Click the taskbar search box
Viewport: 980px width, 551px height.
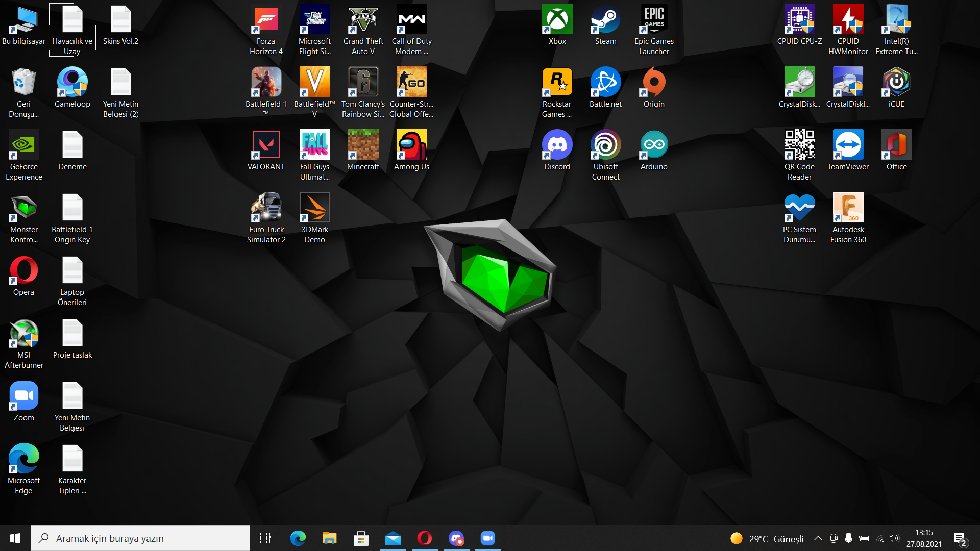coord(140,538)
